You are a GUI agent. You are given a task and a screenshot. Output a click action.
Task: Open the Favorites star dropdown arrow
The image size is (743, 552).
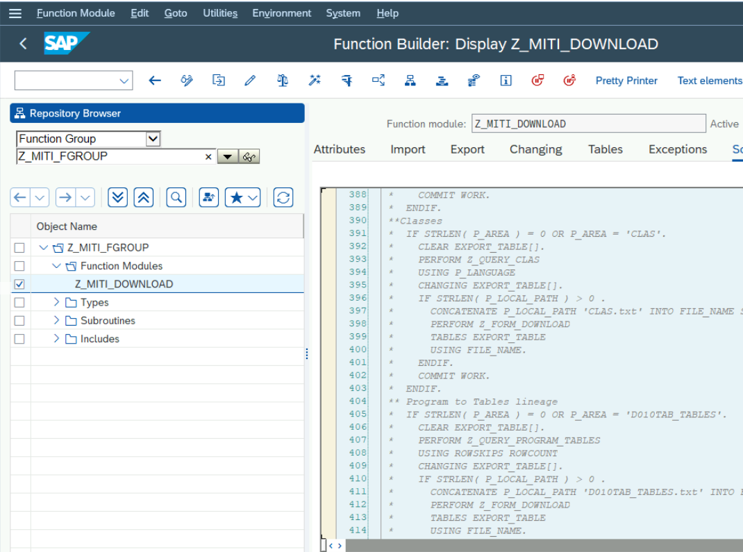coord(254,198)
